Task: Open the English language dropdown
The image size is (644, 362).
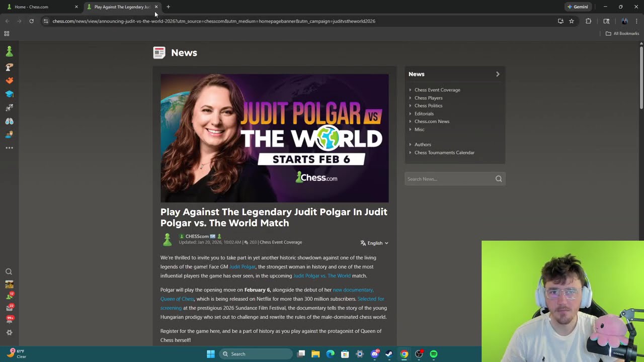Action: (374, 243)
